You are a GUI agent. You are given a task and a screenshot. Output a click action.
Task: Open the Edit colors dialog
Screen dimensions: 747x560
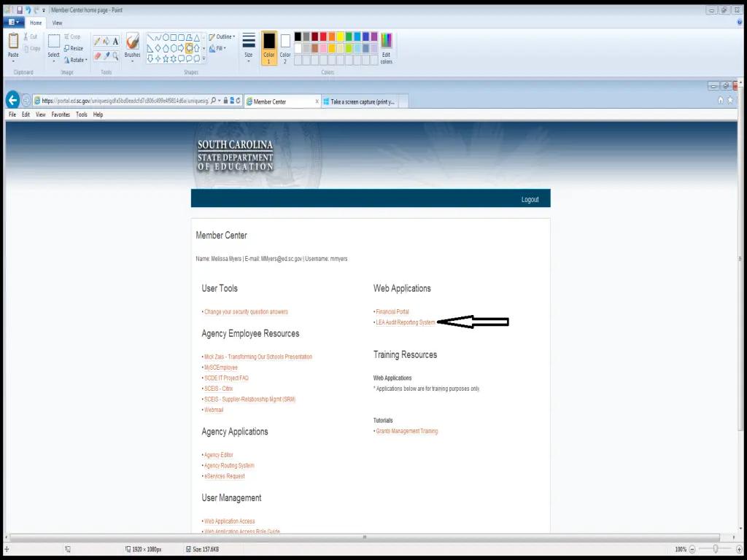[387, 48]
